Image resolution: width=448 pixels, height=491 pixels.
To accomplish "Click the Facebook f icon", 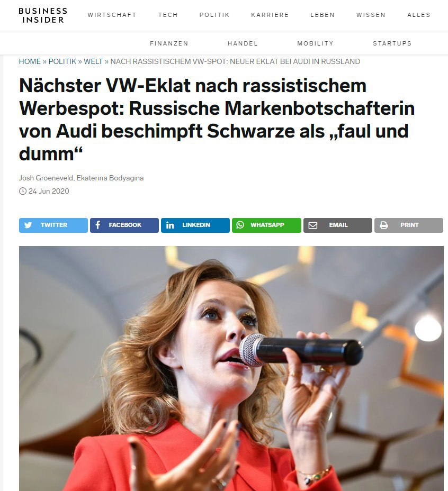I will point(98,225).
